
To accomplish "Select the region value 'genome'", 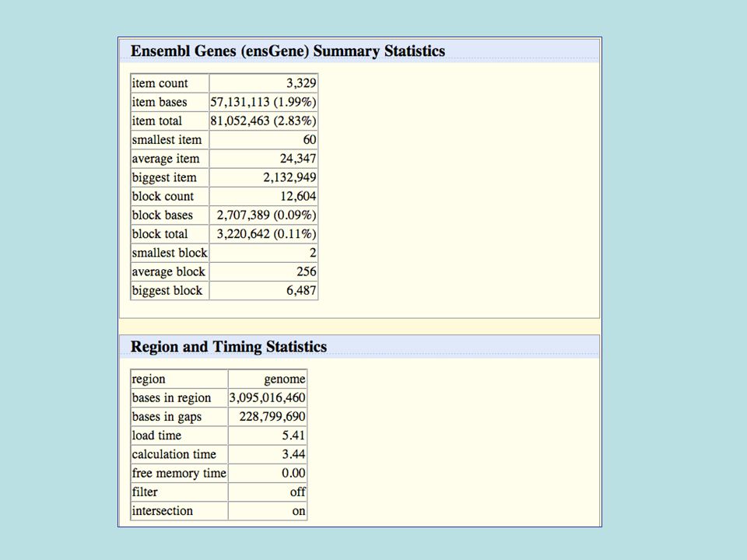I will coord(285,379).
